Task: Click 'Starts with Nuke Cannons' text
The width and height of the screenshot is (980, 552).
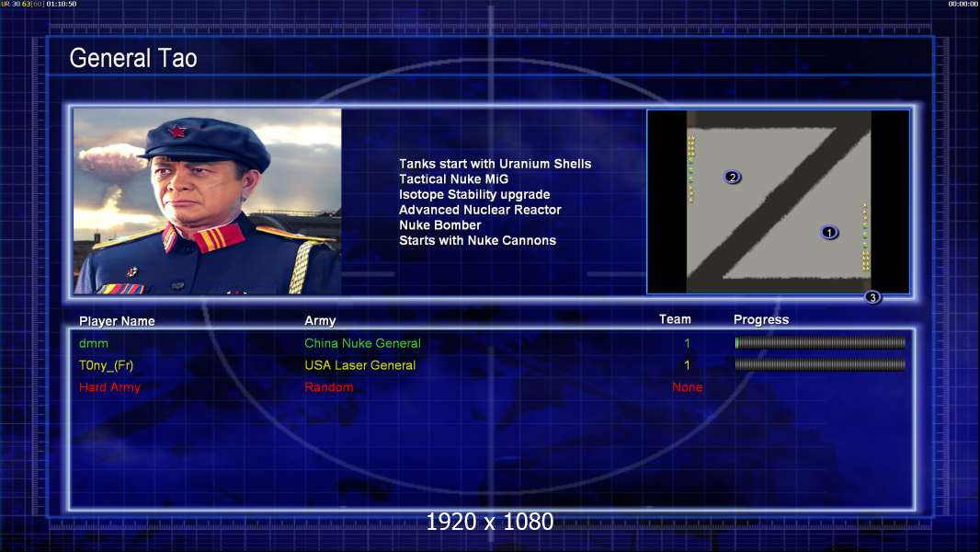Action: (x=477, y=240)
